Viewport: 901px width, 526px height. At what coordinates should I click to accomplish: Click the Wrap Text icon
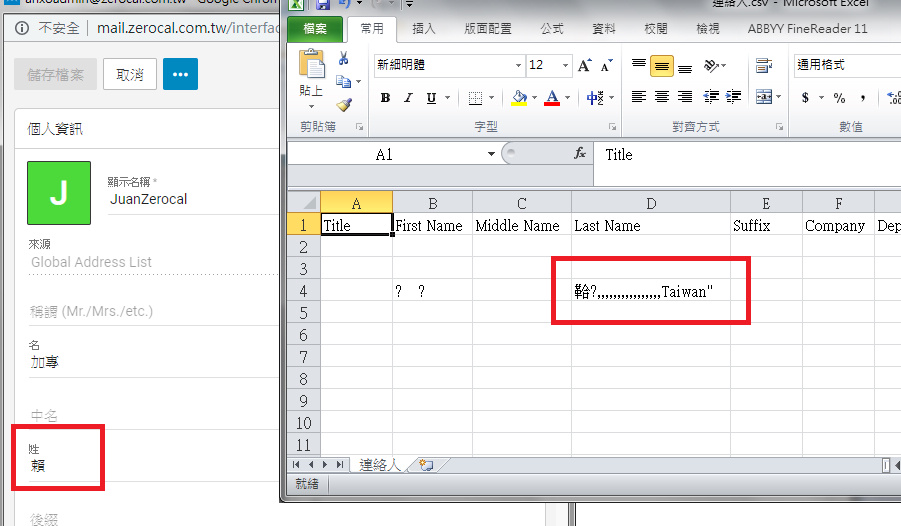[x=764, y=66]
